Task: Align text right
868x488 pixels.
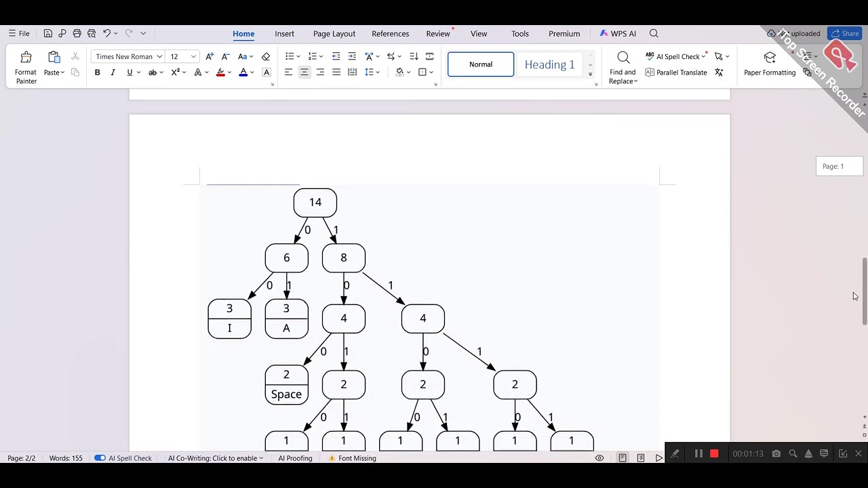Action: point(320,72)
